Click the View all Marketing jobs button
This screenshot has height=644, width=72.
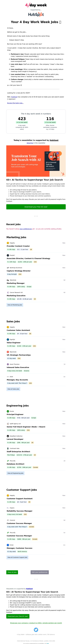(x=15, y=305)
